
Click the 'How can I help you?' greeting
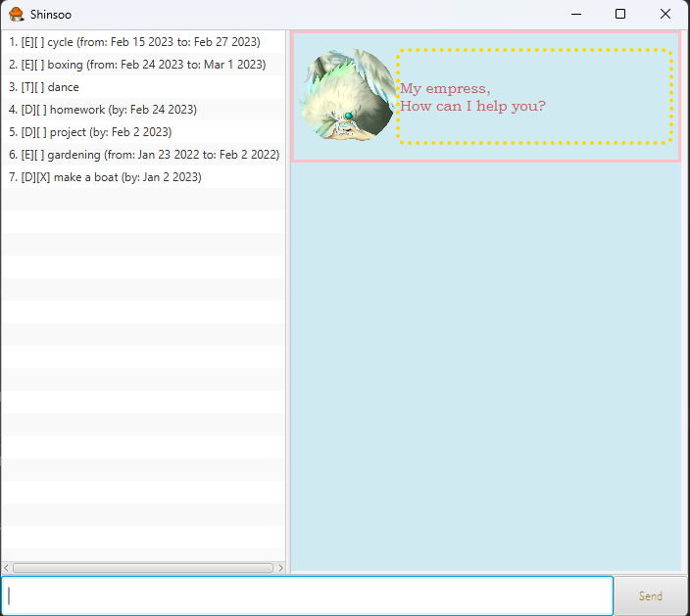[472, 106]
